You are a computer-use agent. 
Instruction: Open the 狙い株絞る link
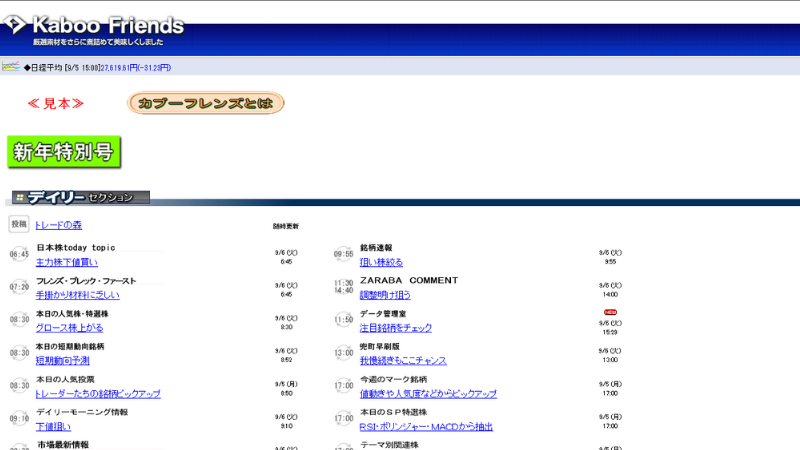pyautogui.click(x=381, y=262)
